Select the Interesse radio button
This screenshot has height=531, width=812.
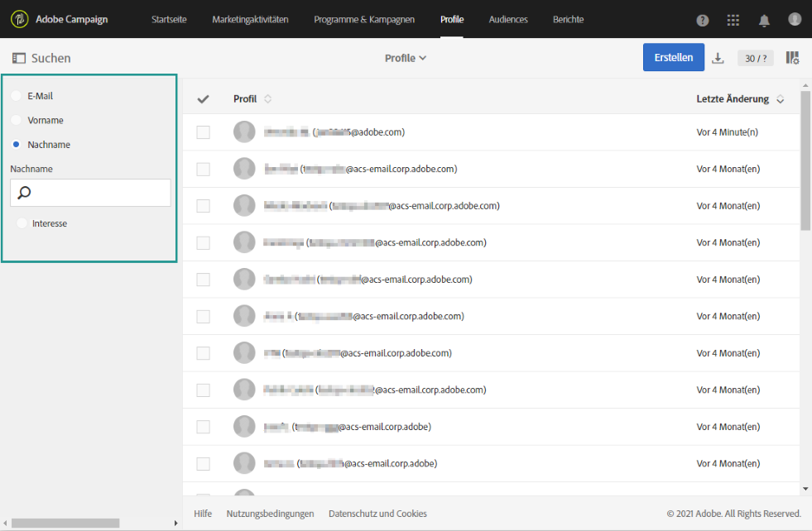click(22, 223)
